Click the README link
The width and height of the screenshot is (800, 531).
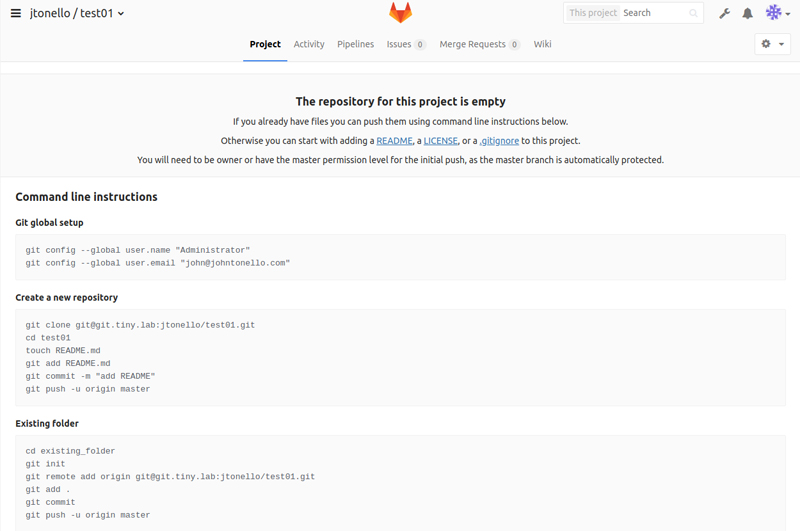[x=394, y=141]
